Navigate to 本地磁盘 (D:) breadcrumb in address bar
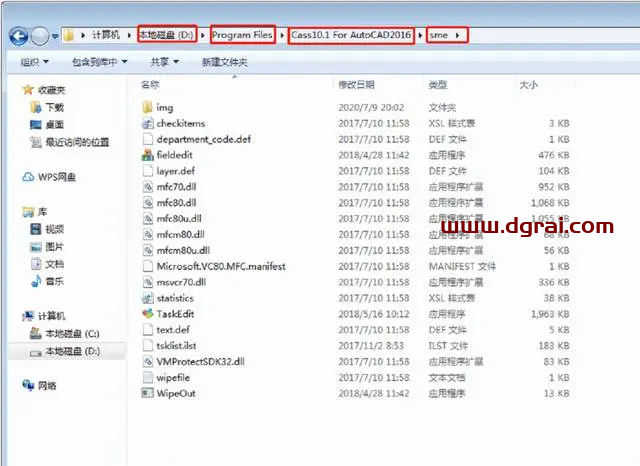640x466 pixels. pyautogui.click(x=167, y=35)
